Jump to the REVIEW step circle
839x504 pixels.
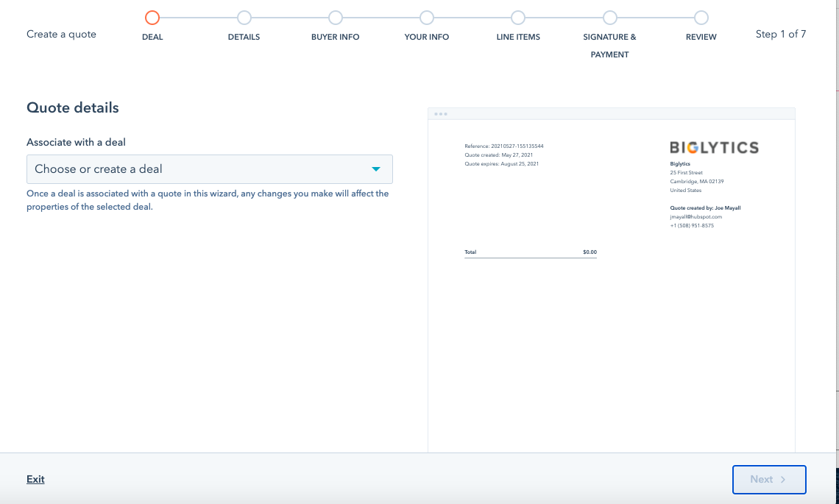pos(701,18)
